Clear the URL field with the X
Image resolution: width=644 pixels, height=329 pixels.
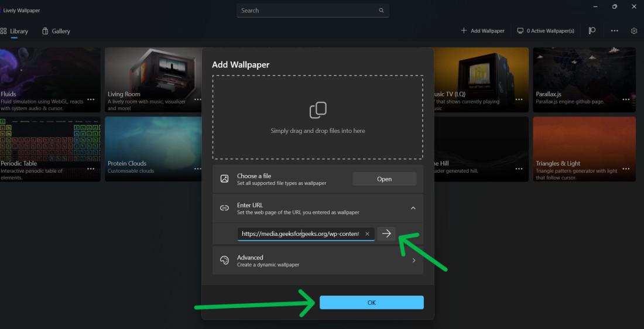pos(367,234)
